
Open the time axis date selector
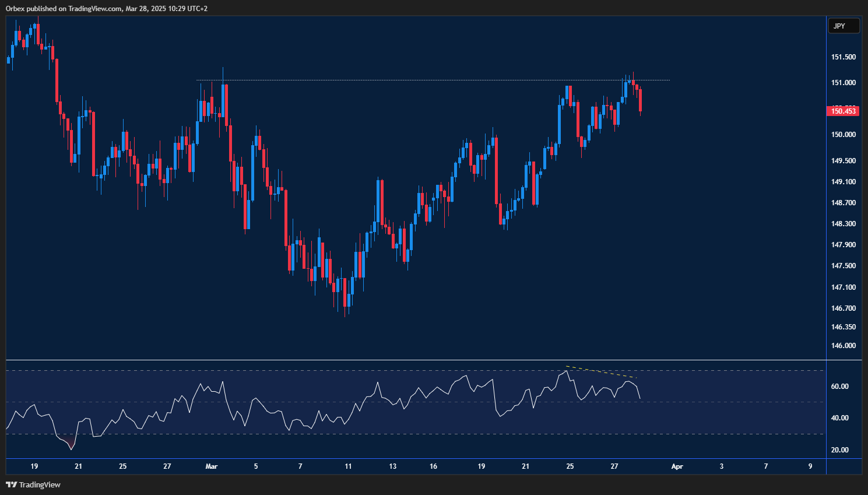[408, 466]
